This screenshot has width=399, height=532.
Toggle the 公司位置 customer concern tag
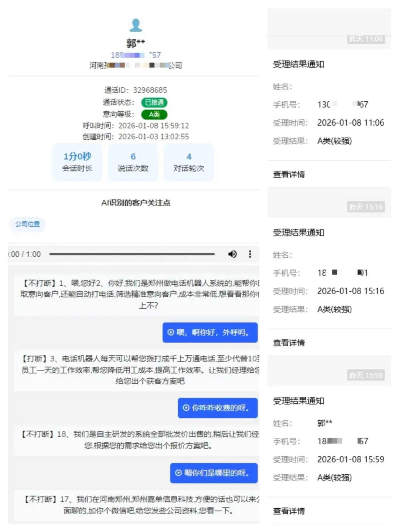27,224
